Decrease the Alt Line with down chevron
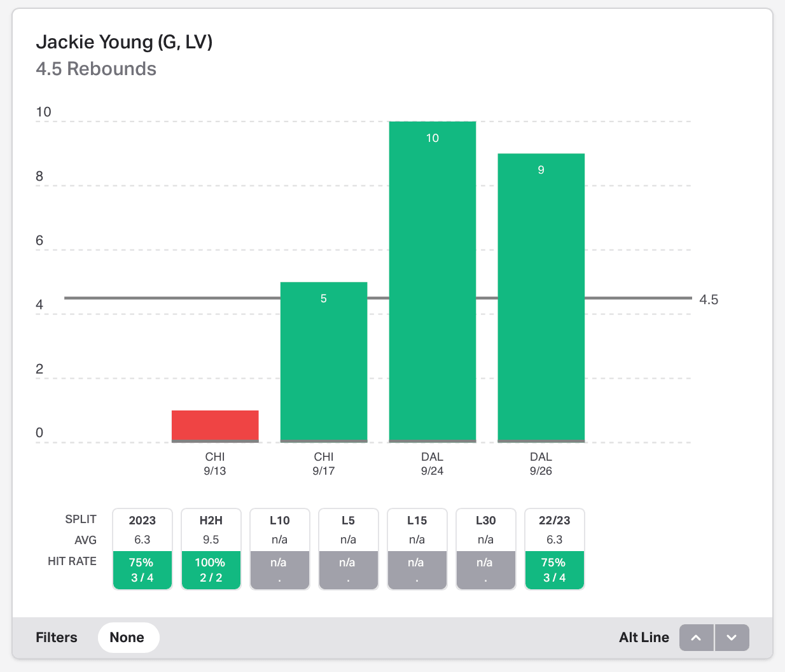Viewport: 785px width, 672px height. (732, 638)
